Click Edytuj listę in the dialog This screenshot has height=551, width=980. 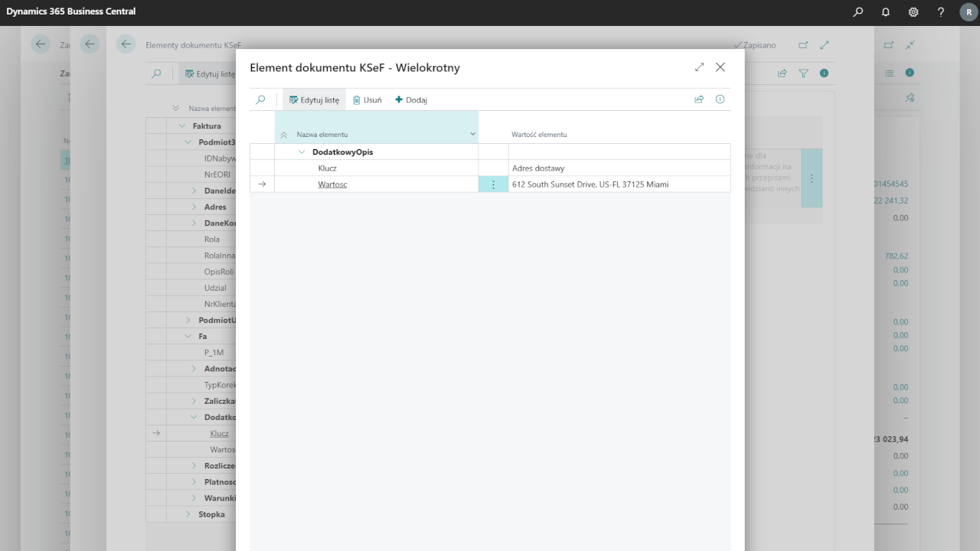[x=314, y=99]
